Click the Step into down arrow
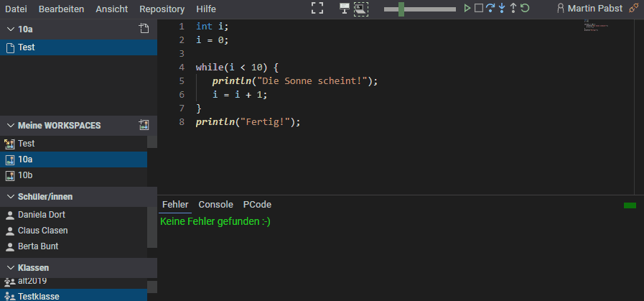 [502, 9]
